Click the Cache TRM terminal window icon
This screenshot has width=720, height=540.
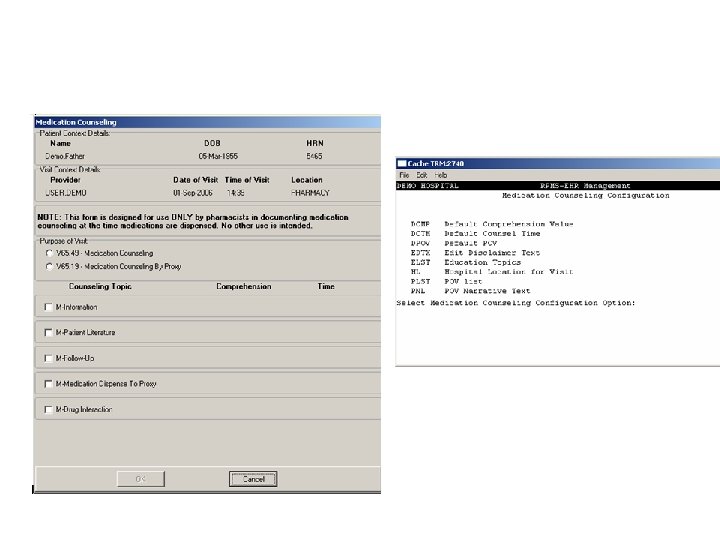402,163
